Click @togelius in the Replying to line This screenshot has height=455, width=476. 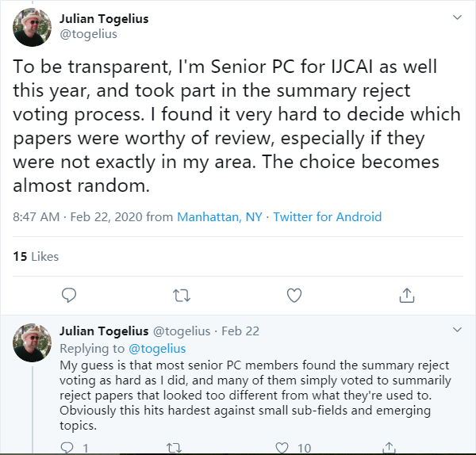click(x=156, y=349)
